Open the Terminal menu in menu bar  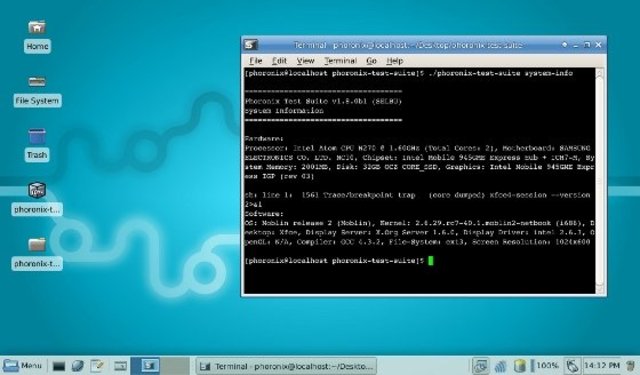[x=340, y=61]
